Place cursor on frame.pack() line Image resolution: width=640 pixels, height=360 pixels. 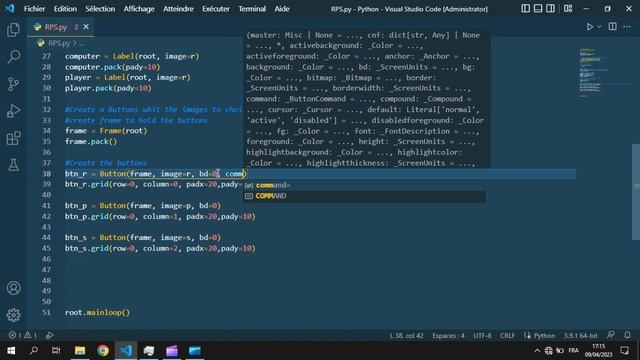tap(91, 141)
